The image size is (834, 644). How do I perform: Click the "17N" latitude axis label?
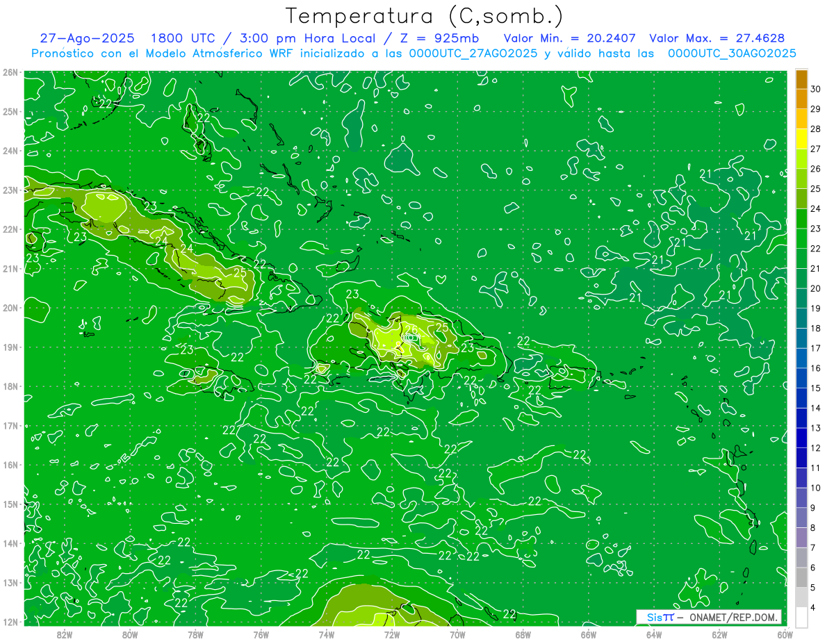coord(10,425)
